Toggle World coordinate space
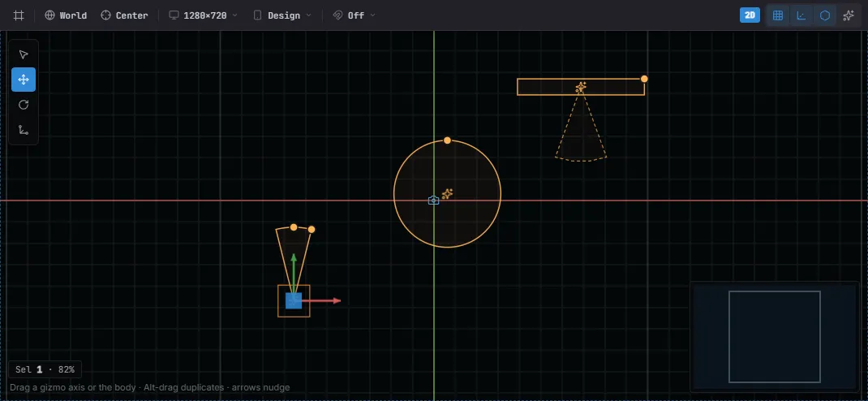 click(x=66, y=15)
